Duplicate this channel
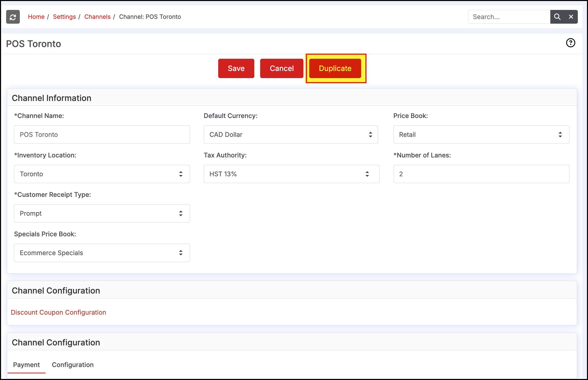 (x=335, y=68)
